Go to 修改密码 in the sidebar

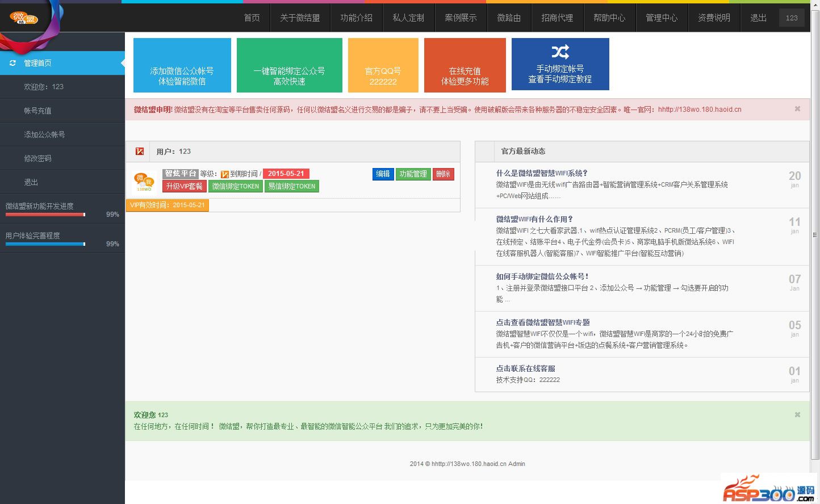click(x=37, y=158)
